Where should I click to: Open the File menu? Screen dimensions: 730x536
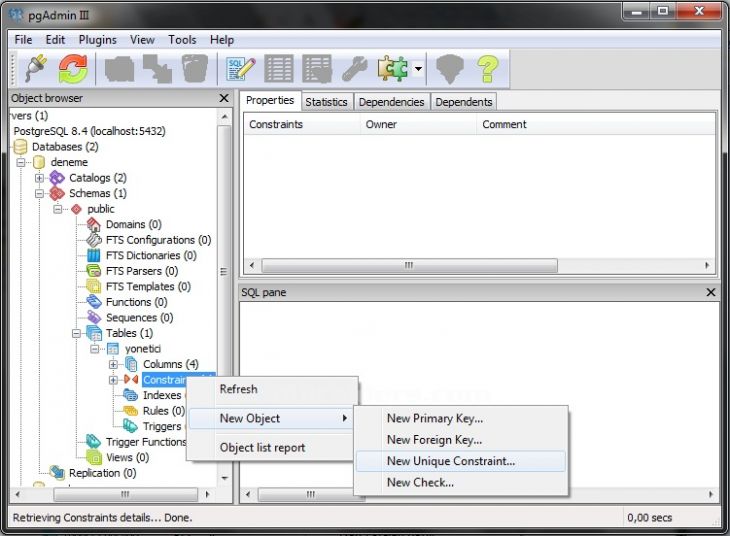click(23, 40)
